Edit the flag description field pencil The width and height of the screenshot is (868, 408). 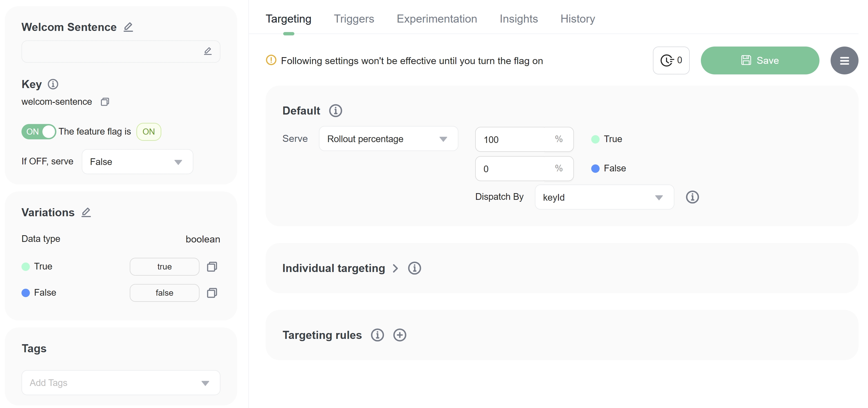click(208, 51)
